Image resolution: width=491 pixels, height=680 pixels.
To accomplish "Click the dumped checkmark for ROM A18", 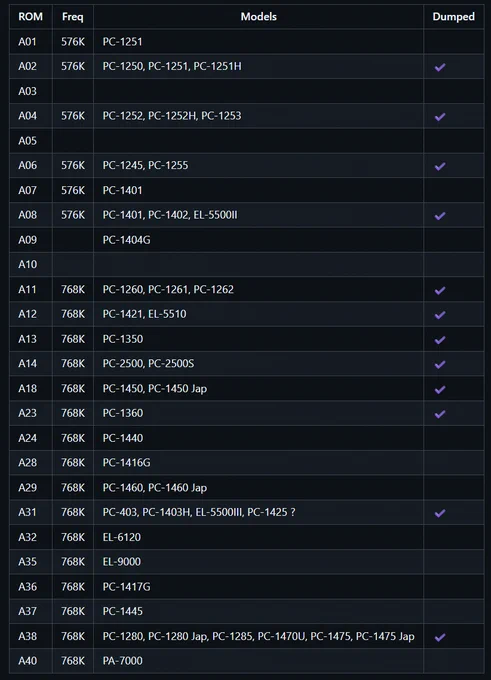I will [x=440, y=389].
